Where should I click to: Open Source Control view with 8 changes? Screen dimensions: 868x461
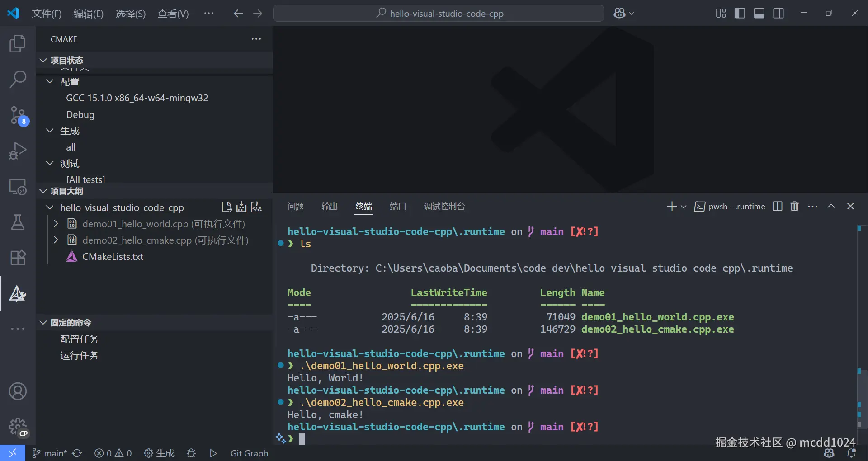(x=19, y=116)
